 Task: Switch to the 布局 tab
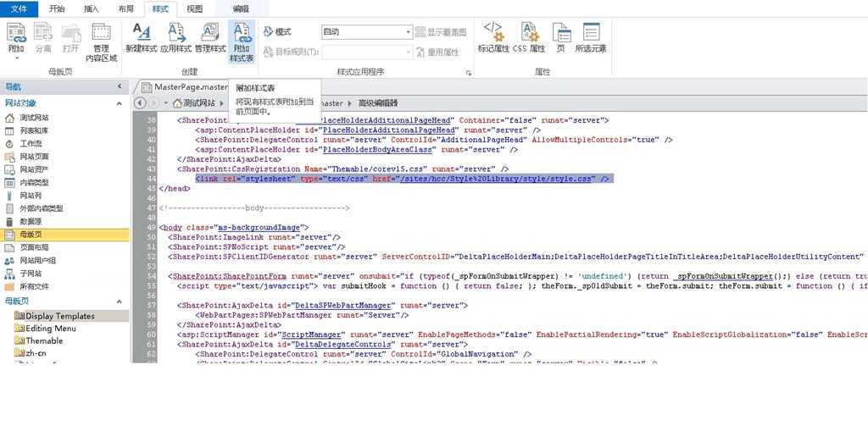(x=125, y=8)
